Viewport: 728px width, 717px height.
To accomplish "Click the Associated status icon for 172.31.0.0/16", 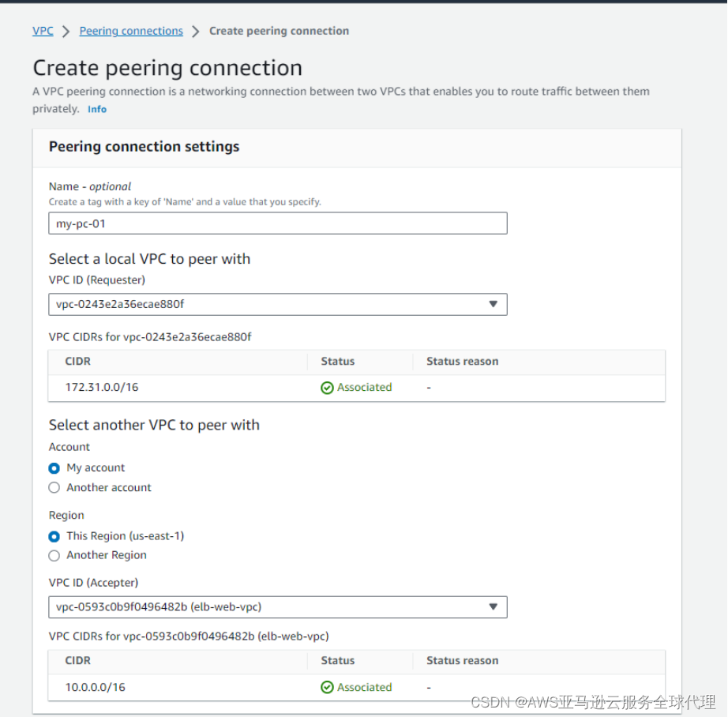I will click(x=327, y=387).
